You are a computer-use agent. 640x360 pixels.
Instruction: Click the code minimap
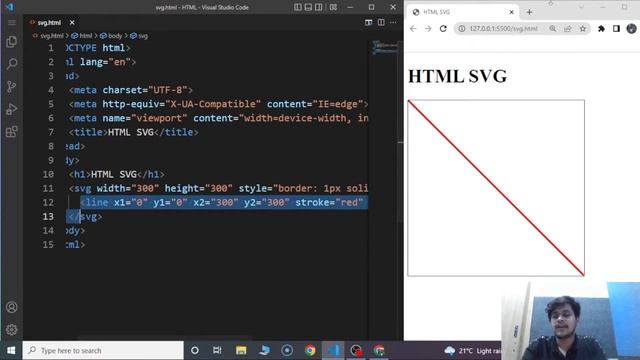tap(384, 47)
